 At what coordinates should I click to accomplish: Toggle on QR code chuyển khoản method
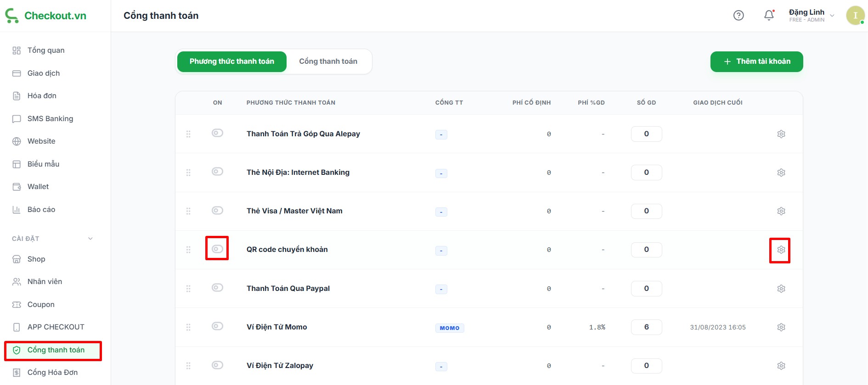click(x=217, y=249)
